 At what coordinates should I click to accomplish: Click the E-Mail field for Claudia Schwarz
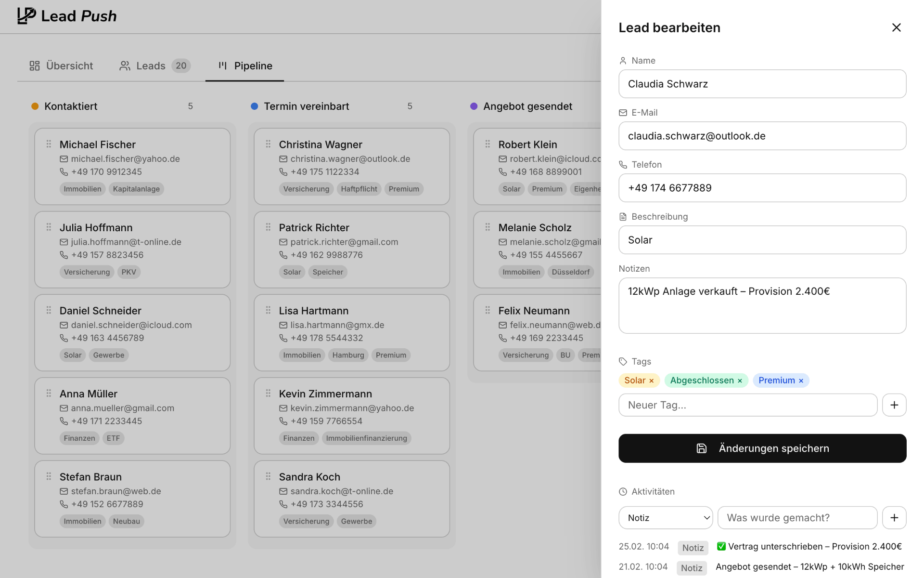[x=762, y=136]
